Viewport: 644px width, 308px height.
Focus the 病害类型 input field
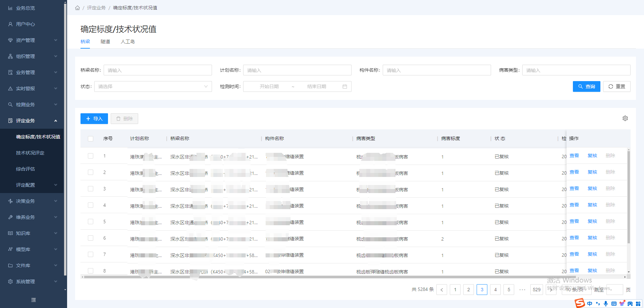point(576,70)
